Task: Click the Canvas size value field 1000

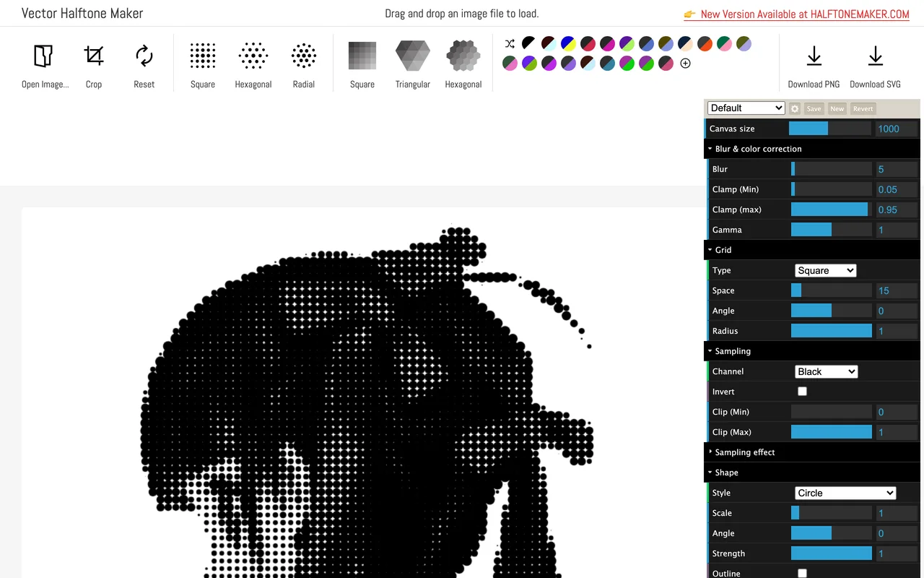Action: click(896, 129)
